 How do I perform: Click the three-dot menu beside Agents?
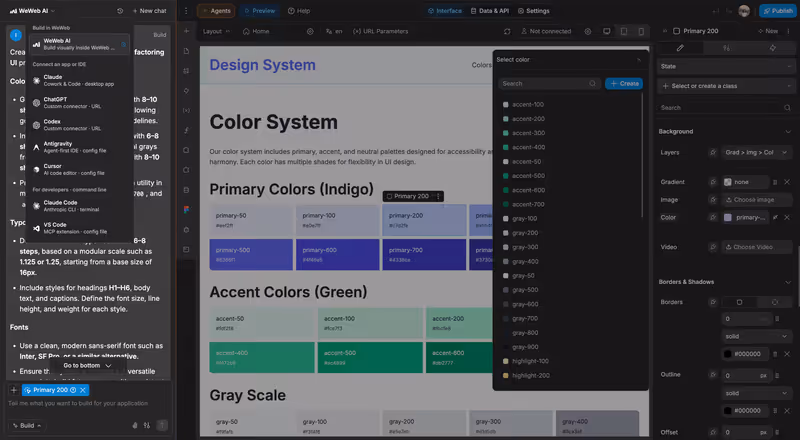pos(186,11)
